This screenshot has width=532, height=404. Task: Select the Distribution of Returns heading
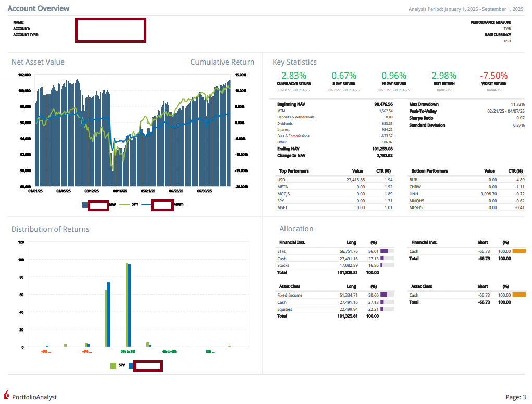50,229
